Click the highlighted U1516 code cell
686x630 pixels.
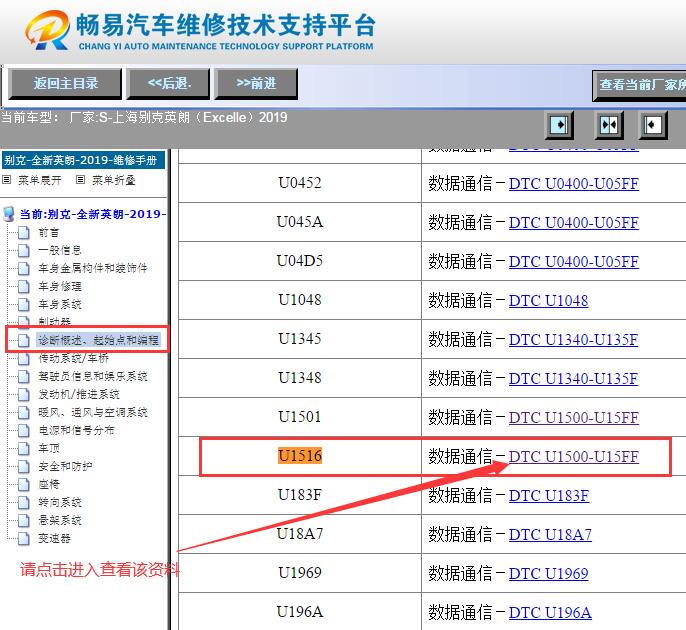coord(300,455)
